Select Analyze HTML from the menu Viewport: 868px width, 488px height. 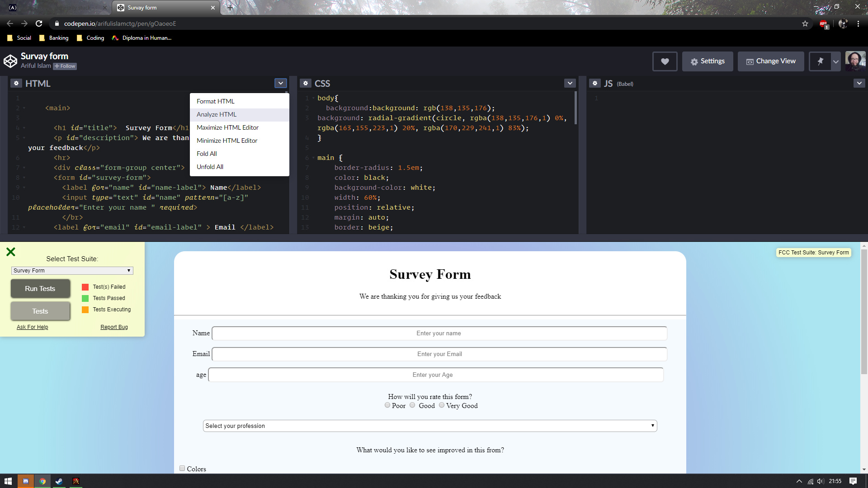216,114
